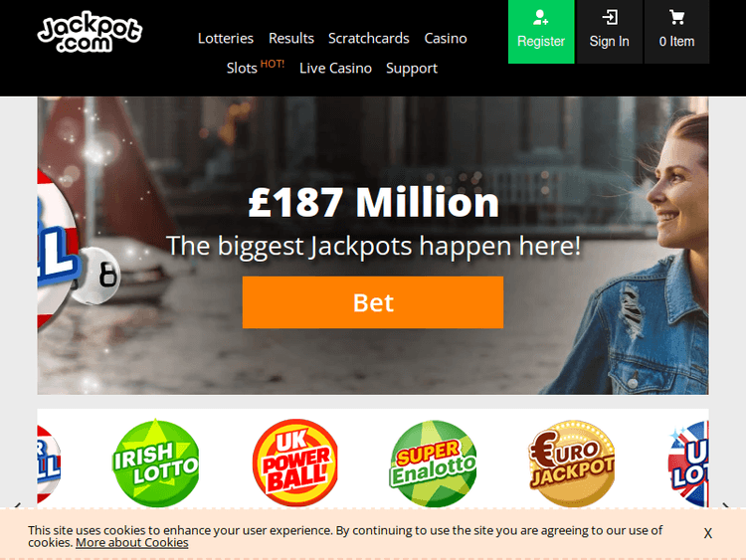Select the partially visible UK Lotto icon
The image size is (746, 560).
point(688,464)
